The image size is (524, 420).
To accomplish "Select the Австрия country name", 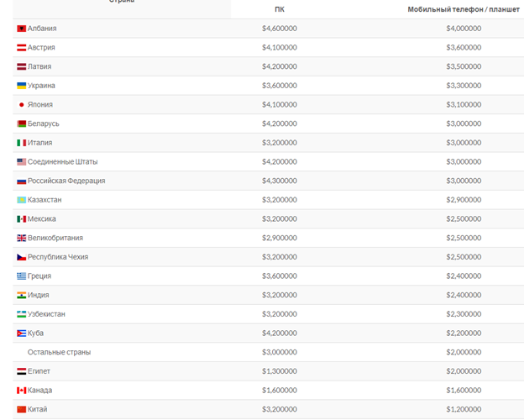I will click(x=41, y=48).
